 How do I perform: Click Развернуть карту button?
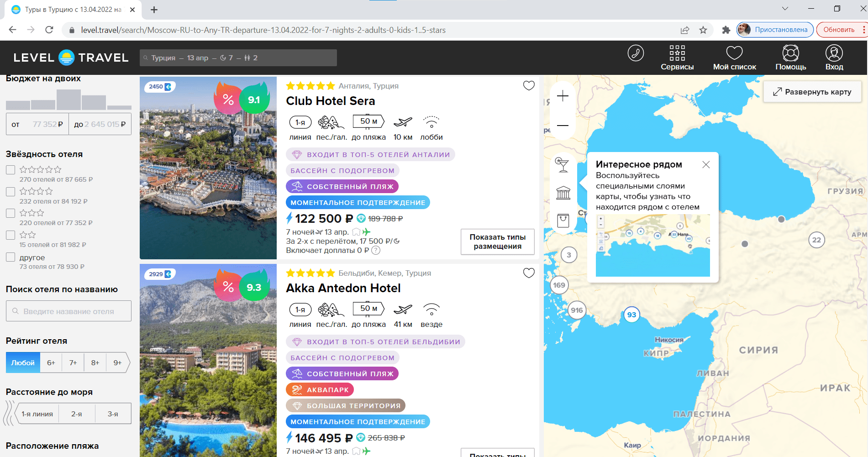[x=812, y=92]
